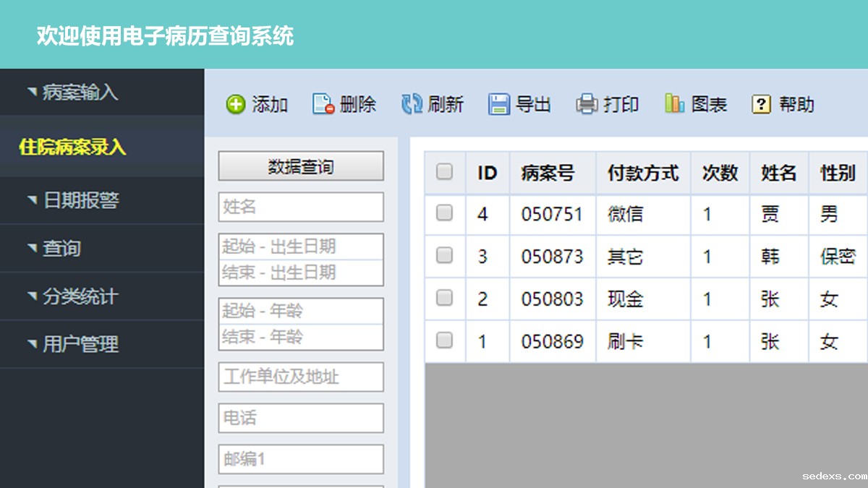Screen dimensions: 868x488
Task: Open the 住院病案录入 menu item
Action: [72, 147]
